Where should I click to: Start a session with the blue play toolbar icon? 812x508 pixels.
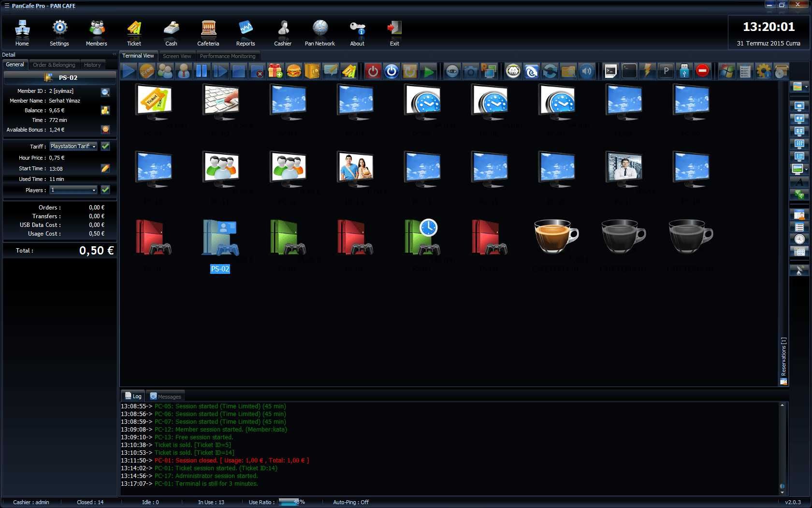click(129, 72)
